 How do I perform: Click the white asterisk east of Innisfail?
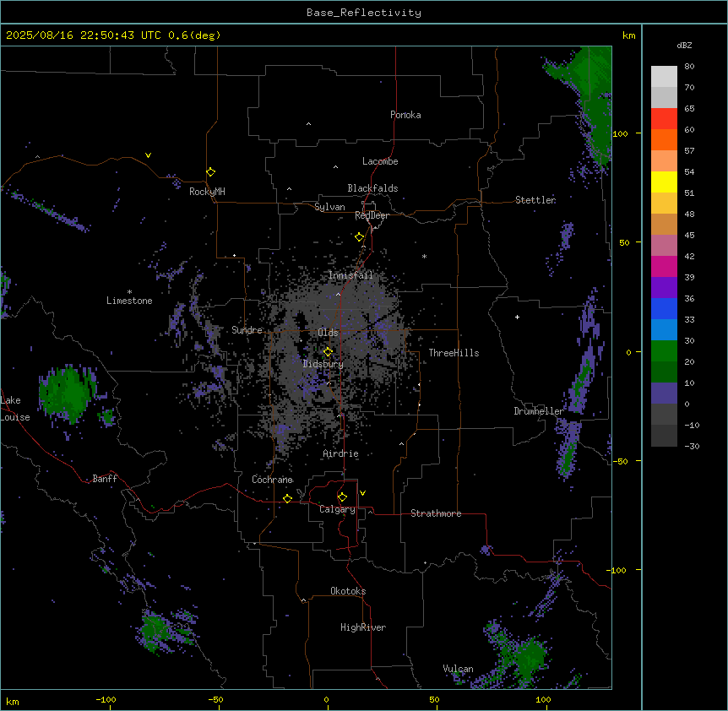(x=424, y=256)
